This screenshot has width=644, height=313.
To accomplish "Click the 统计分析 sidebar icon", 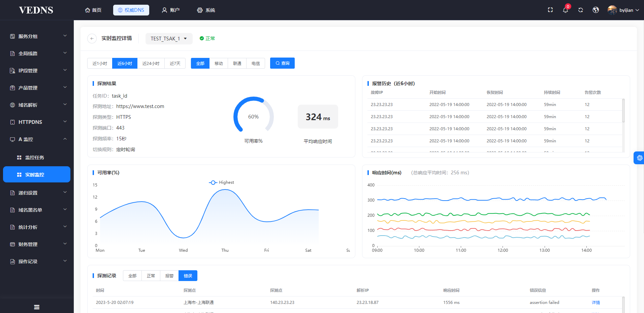I will click(12, 227).
